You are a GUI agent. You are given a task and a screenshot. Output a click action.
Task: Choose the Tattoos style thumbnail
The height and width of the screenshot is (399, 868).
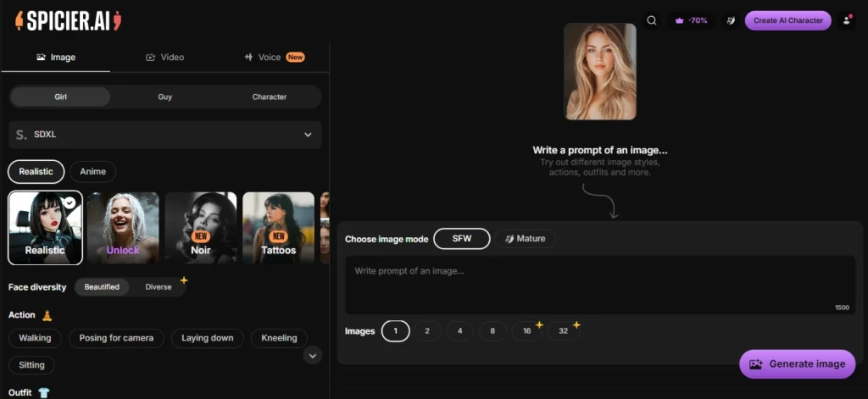(278, 228)
